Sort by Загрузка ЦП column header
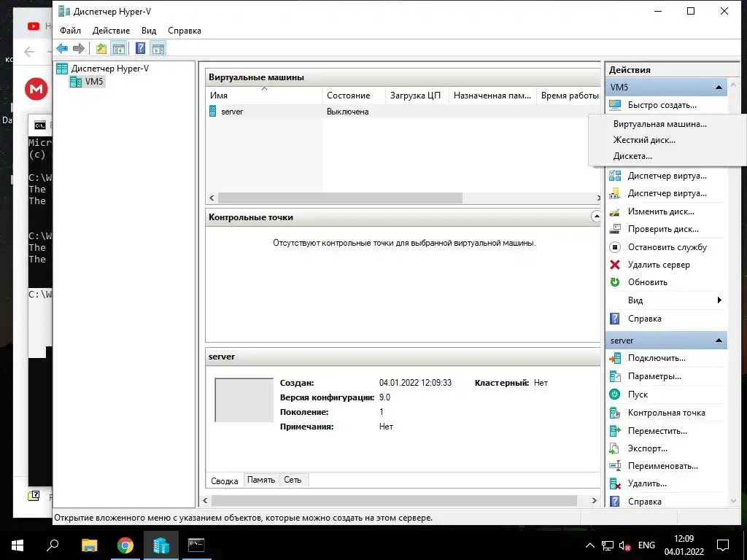 [x=417, y=96]
